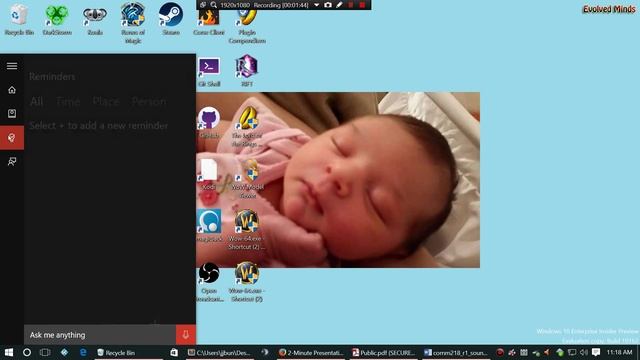Open the Recycle Bin desktop icon
Screen dimensions: 640x360
19,19
